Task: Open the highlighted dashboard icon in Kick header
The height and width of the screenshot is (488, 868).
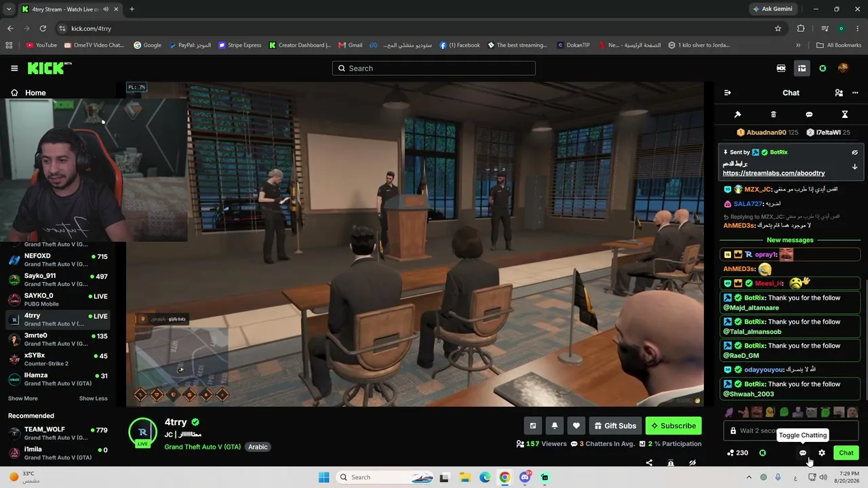Action: 802,68
